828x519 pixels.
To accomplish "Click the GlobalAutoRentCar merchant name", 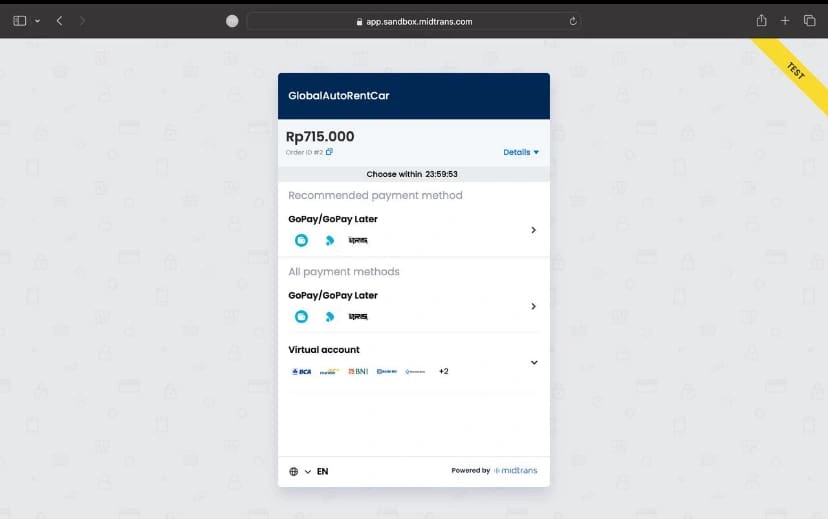I will (338, 96).
